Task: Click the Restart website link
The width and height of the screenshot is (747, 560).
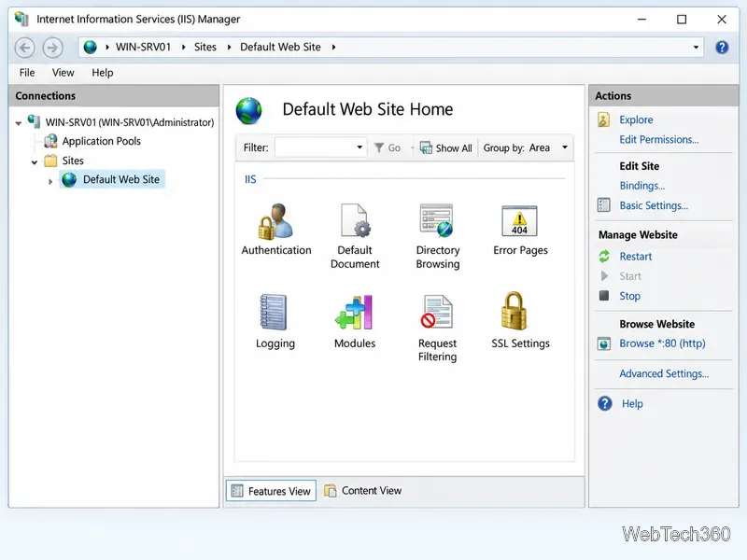Action: coord(636,256)
